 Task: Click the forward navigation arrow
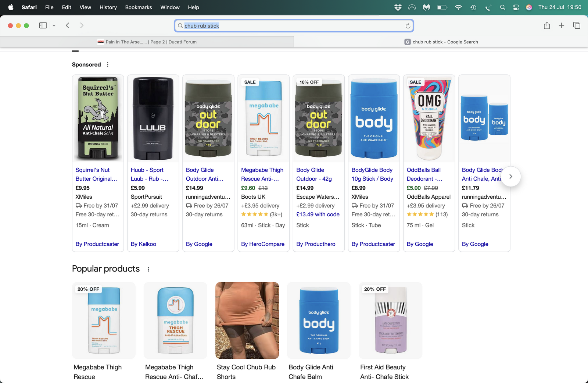pos(82,25)
